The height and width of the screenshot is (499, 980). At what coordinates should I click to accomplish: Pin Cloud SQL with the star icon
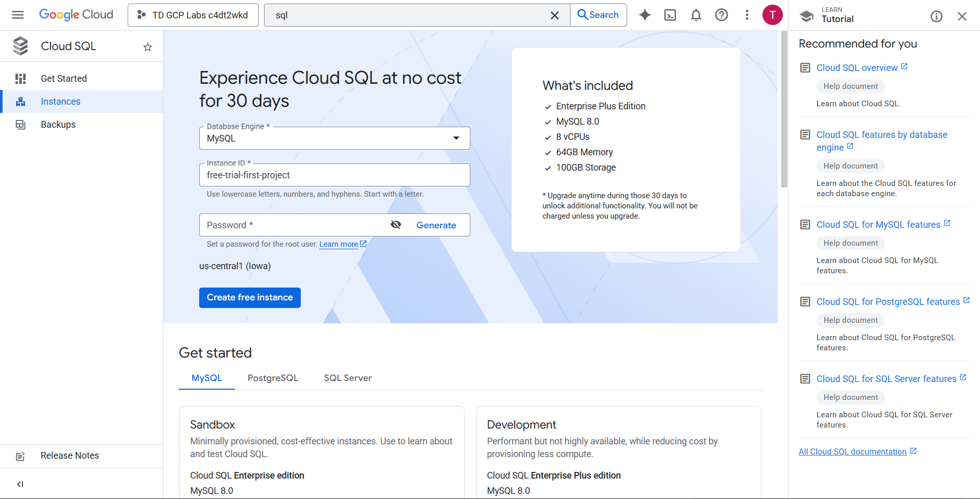pos(148,47)
